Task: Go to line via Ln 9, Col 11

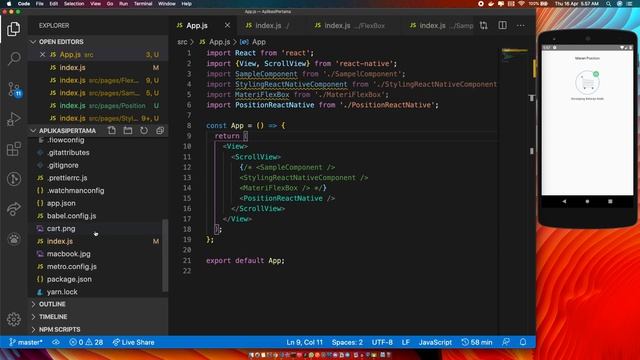Action: coord(304,342)
